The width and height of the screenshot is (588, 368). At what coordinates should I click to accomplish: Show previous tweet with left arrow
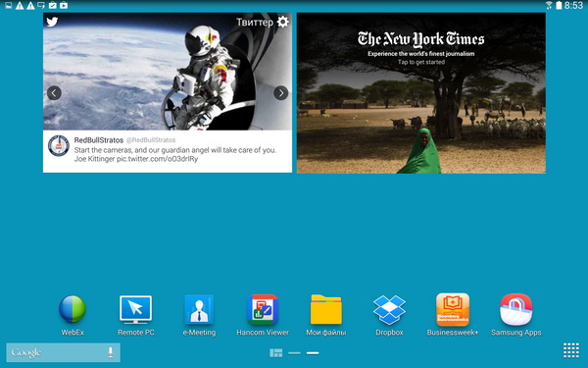click(x=54, y=93)
